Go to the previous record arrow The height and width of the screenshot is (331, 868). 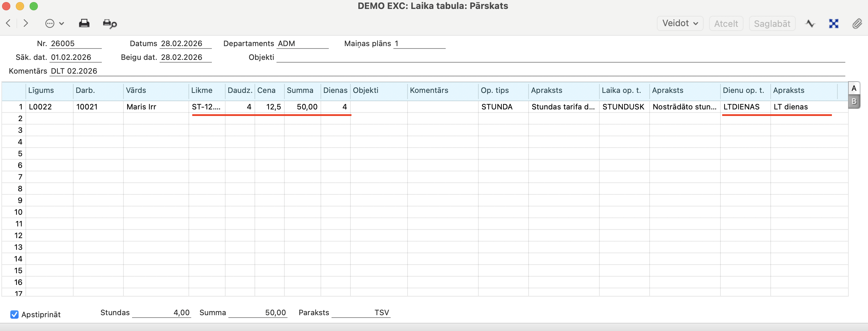9,23
